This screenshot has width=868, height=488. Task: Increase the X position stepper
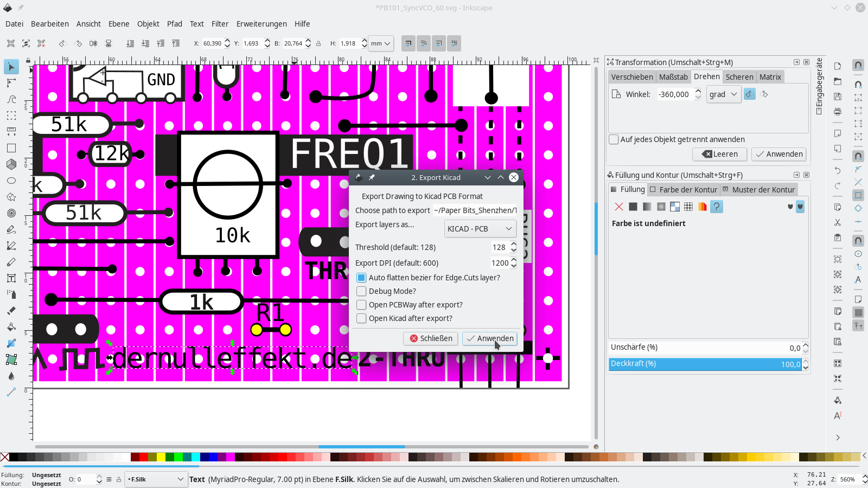pos(227,41)
